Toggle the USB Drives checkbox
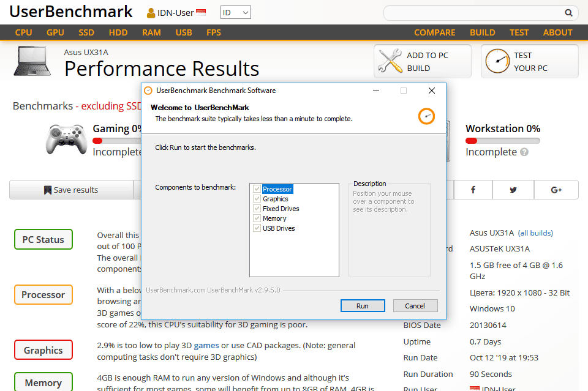This screenshot has width=588, height=391. click(x=257, y=228)
